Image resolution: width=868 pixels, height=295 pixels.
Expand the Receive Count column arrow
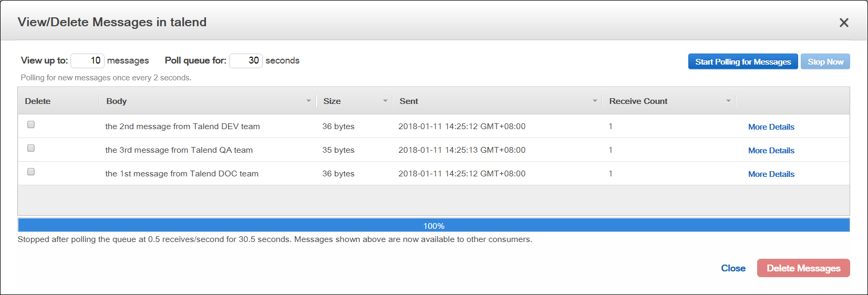(x=728, y=101)
